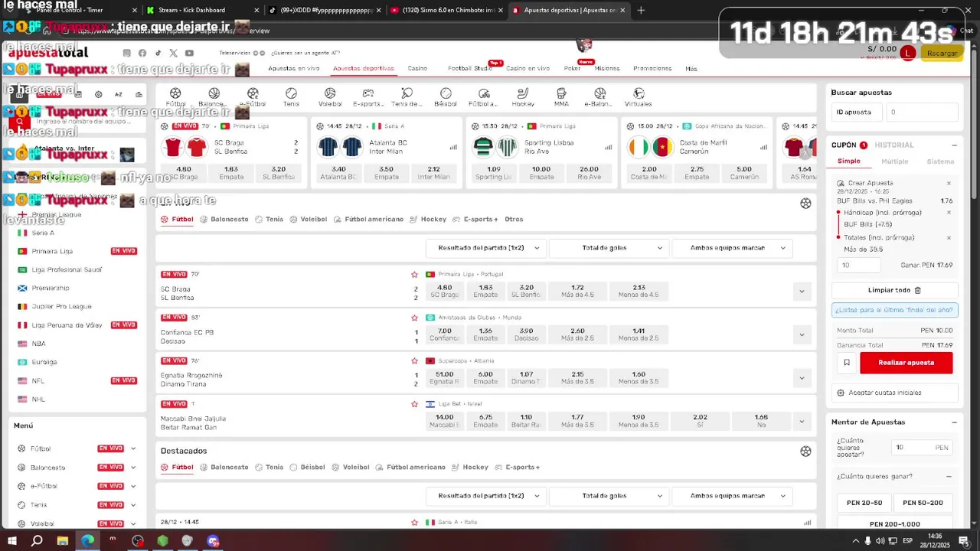
Task: Click the Realizar apuesta button
Action: (906, 363)
